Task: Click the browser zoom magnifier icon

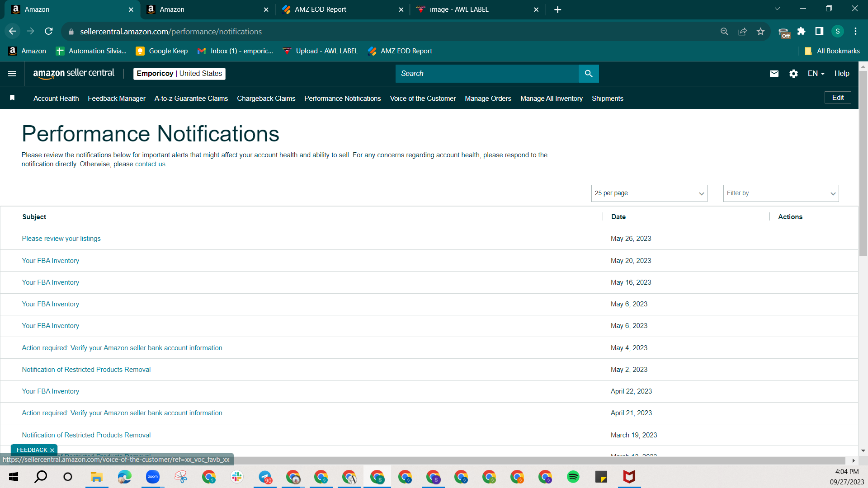Action: [724, 31]
